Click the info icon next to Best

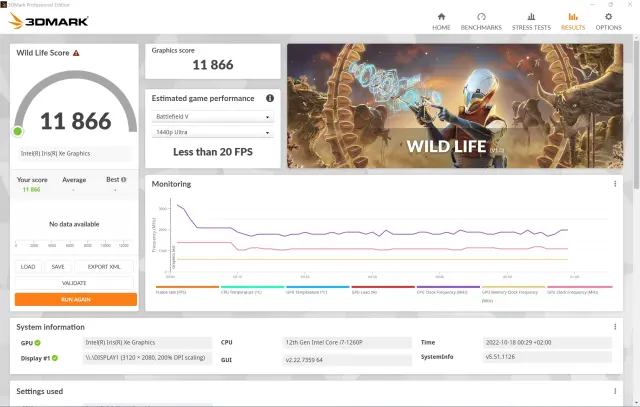point(128,180)
